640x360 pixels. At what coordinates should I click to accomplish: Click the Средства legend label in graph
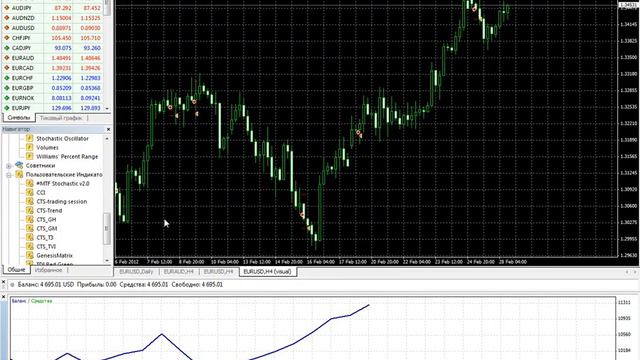pyautogui.click(x=42, y=301)
